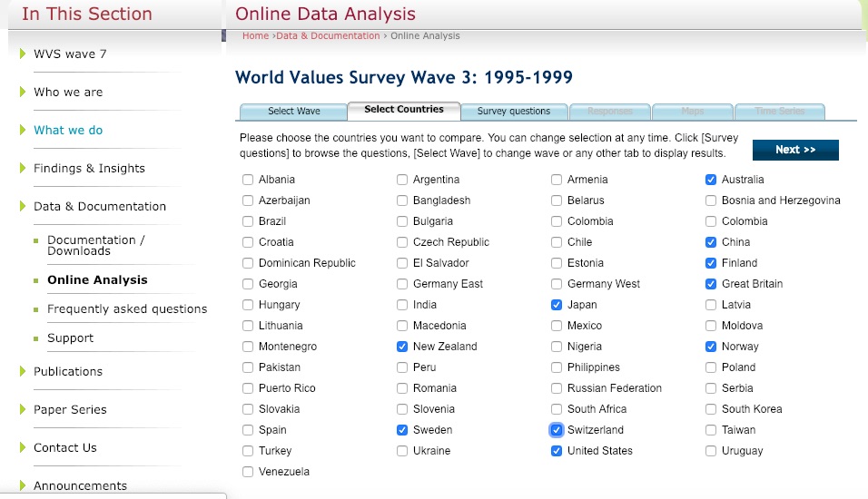Open the Survey questions tab
This screenshot has height=499, width=868.
pyautogui.click(x=514, y=112)
